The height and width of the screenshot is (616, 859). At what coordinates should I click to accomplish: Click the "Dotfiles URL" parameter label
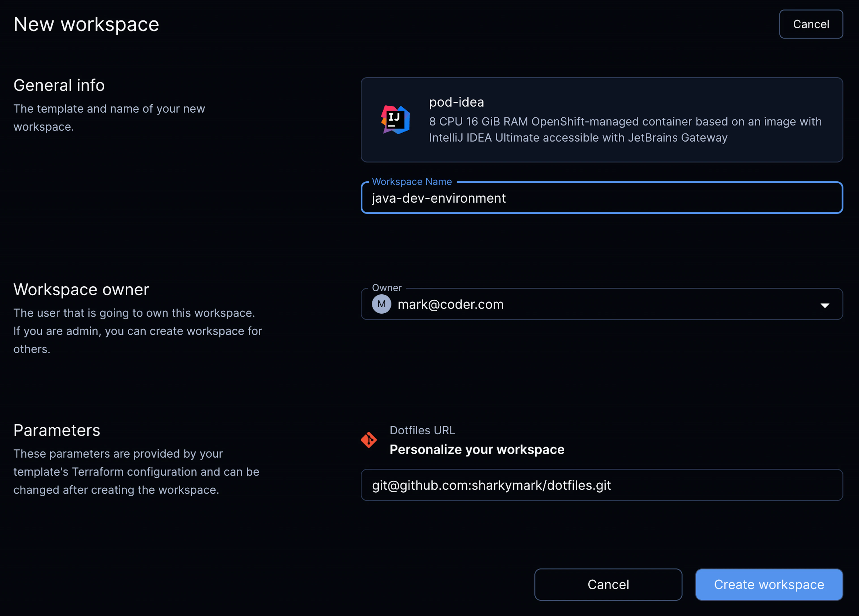(422, 431)
